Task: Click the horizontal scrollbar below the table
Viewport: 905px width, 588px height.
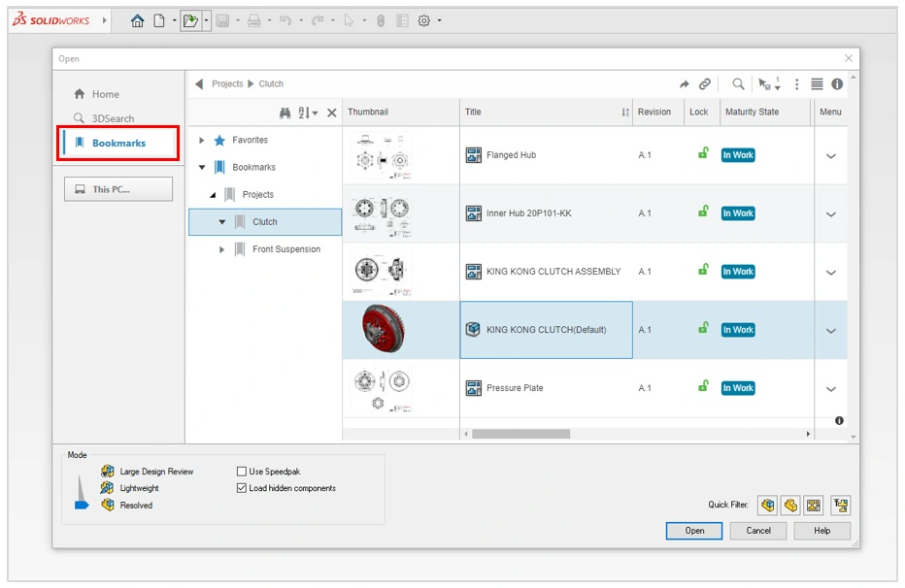Action: pyautogui.click(x=520, y=434)
